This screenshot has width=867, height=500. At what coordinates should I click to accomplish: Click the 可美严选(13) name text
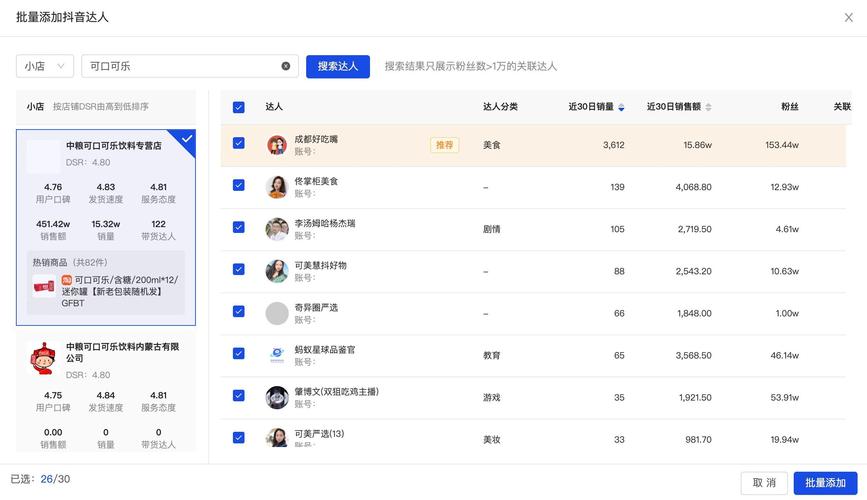tap(319, 433)
